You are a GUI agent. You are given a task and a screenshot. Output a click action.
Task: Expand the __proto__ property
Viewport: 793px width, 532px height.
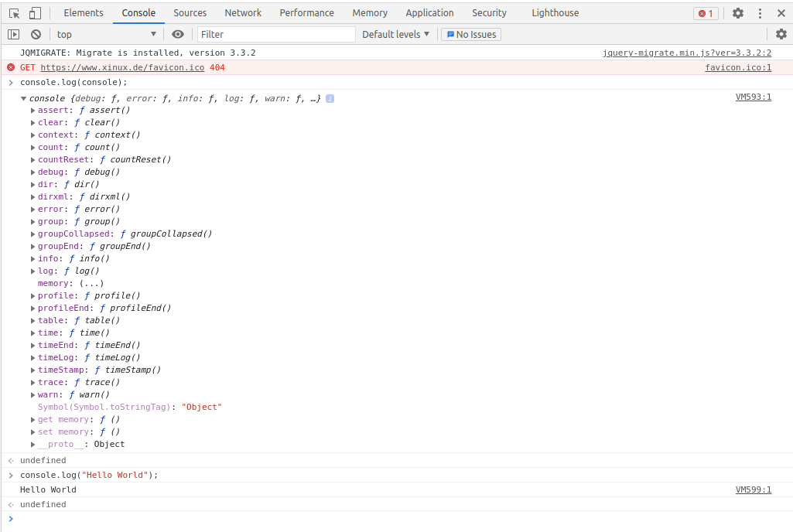pyautogui.click(x=33, y=445)
